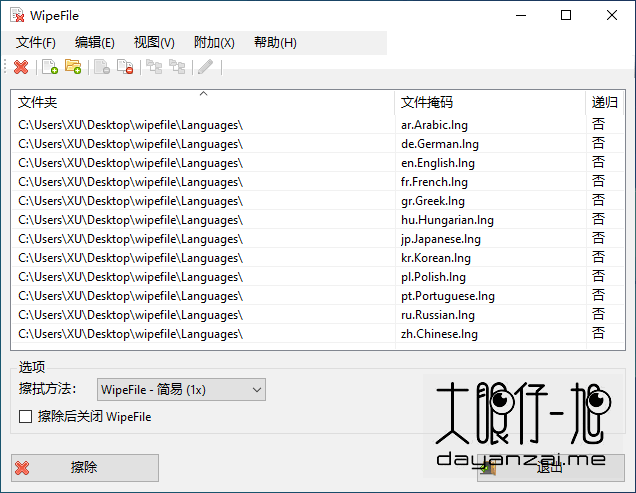Image resolution: width=636 pixels, height=493 pixels.
Task: Click the second tree-structure toolbar icon
Action: [177, 67]
